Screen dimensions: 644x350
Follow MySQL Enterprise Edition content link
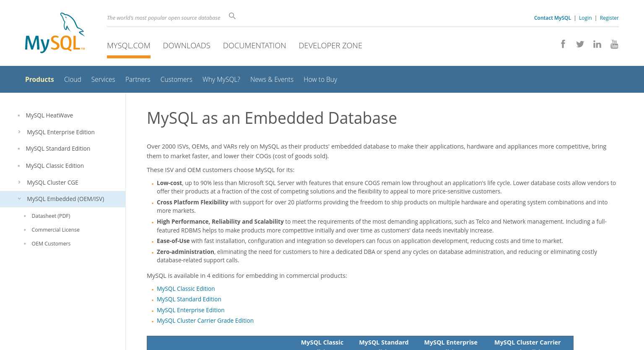pyautogui.click(x=191, y=310)
